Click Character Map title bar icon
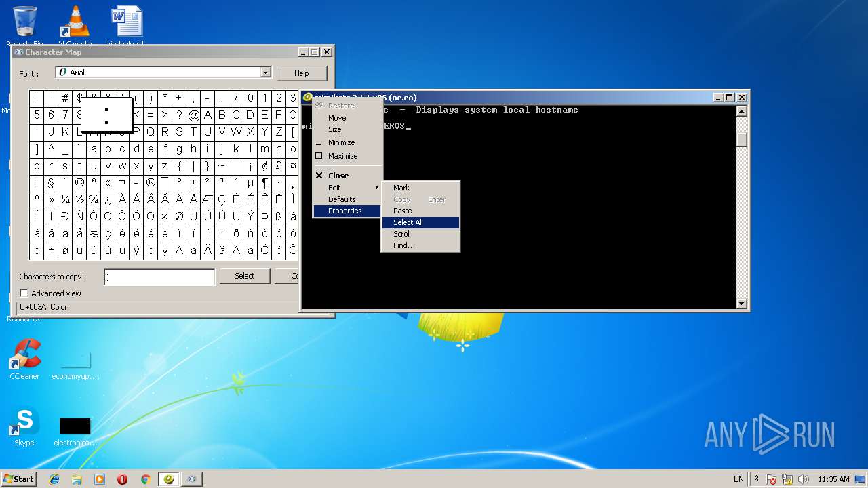The image size is (868, 488). coord(19,52)
